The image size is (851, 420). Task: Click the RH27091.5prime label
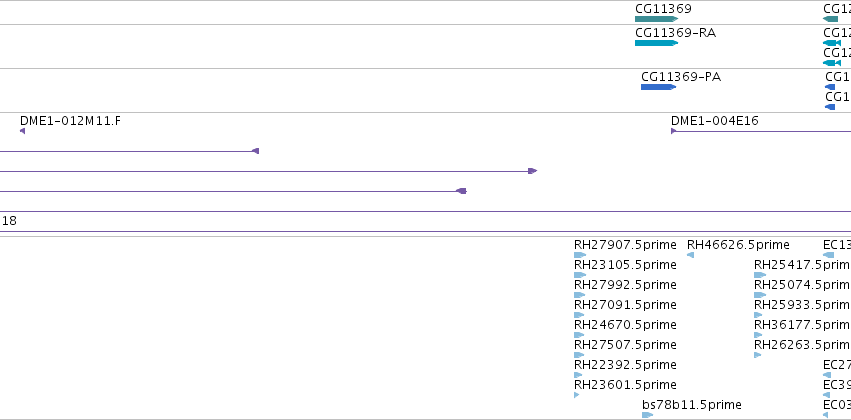(625, 306)
